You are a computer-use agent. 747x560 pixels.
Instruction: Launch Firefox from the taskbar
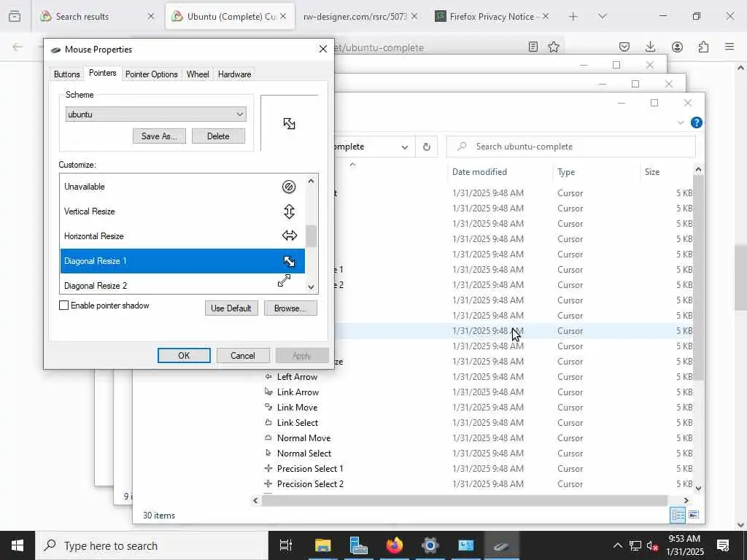tap(395, 545)
